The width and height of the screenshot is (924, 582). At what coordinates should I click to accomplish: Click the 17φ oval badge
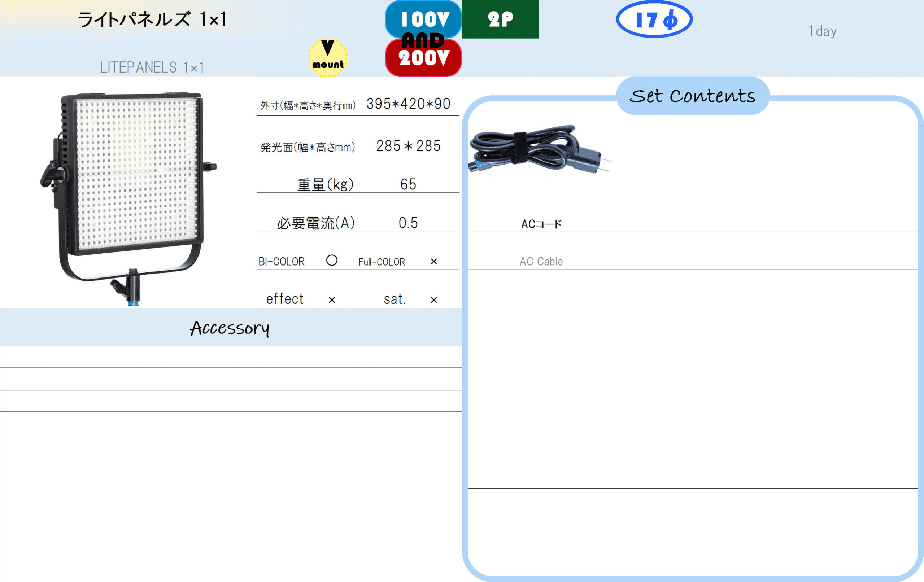tap(654, 19)
